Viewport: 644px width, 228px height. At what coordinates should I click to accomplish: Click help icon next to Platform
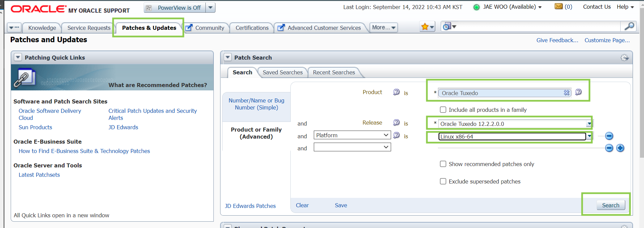coord(396,135)
